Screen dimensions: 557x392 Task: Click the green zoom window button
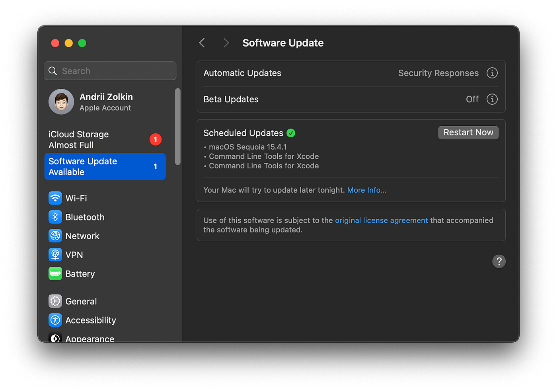pyautogui.click(x=82, y=43)
